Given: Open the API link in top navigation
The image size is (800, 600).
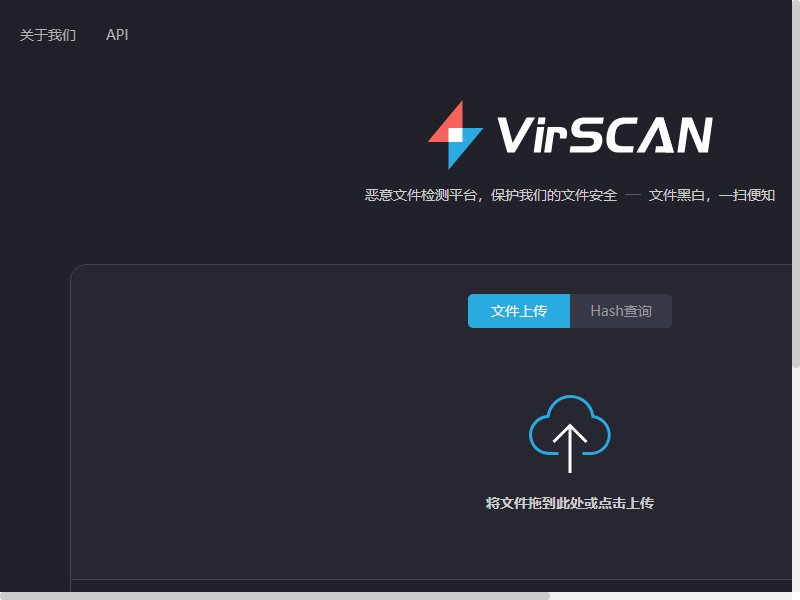Looking at the screenshot, I should click(117, 35).
